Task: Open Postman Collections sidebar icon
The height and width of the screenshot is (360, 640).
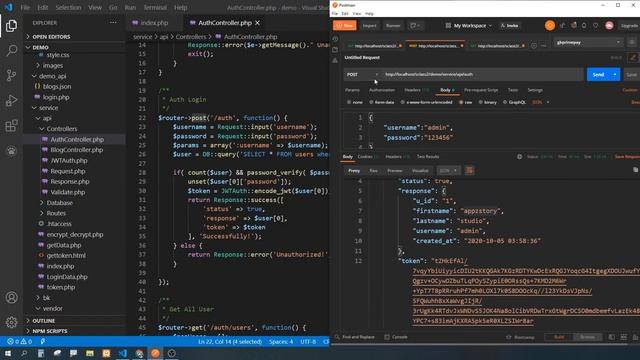Action: pyautogui.click(x=335, y=50)
